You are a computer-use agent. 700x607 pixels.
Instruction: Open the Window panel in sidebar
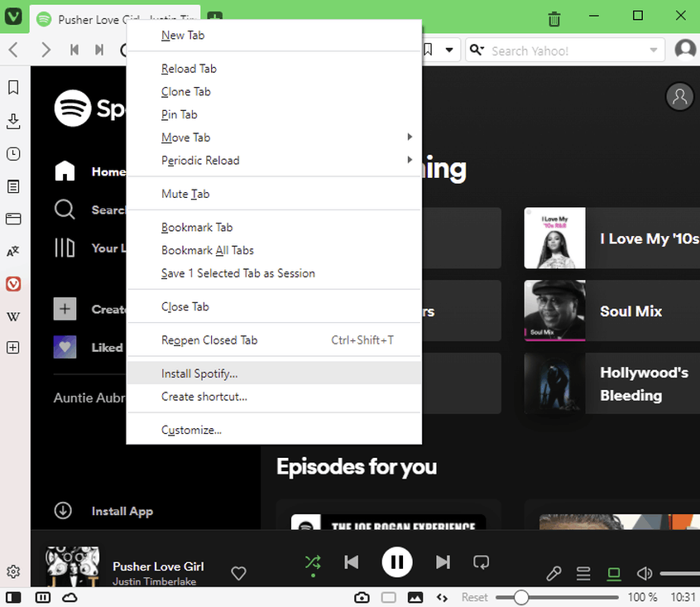pyautogui.click(x=13, y=219)
